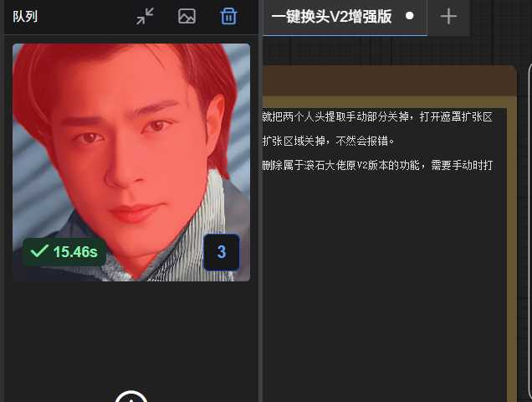The height and width of the screenshot is (402, 532).
Task: Click the 队列 panel title
Action: coord(25,17)
